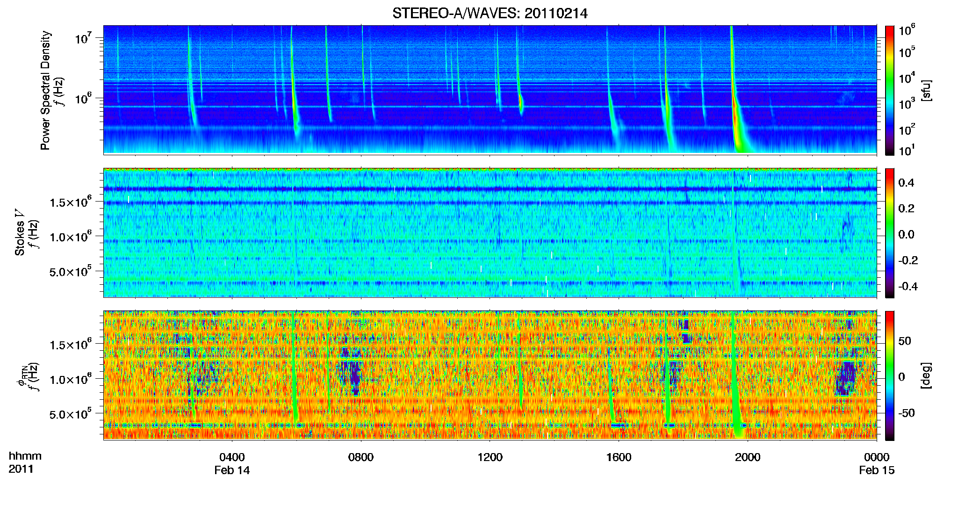Click the "1600" time axis label
980x505 pixels.
(619, 457)
